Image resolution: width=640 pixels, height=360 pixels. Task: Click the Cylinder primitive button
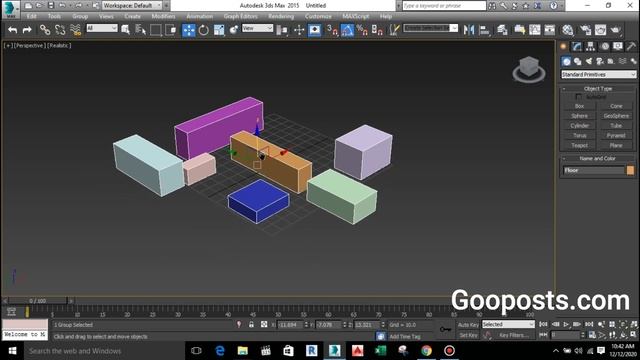[580, 125]
